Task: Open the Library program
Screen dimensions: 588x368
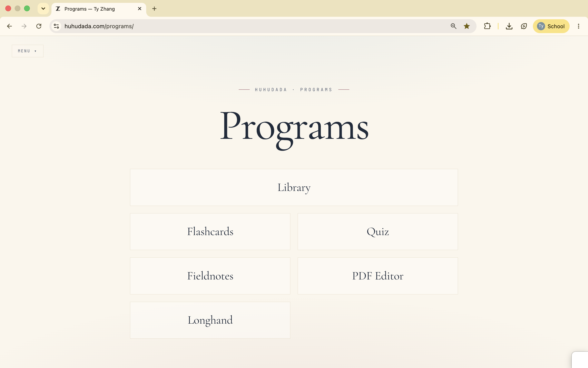Action: [294, 187]
